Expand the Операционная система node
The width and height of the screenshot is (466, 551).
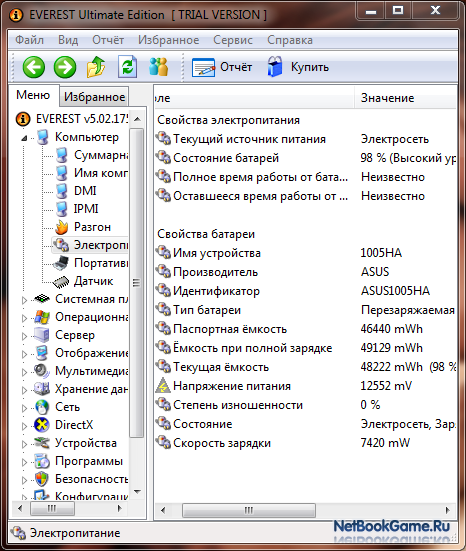coord(24,318)
